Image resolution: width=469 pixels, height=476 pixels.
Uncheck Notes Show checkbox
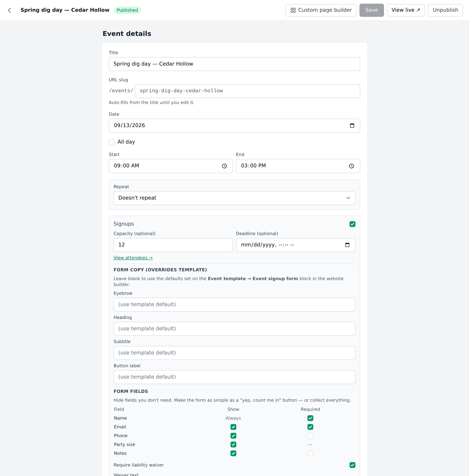click(233, 453)
